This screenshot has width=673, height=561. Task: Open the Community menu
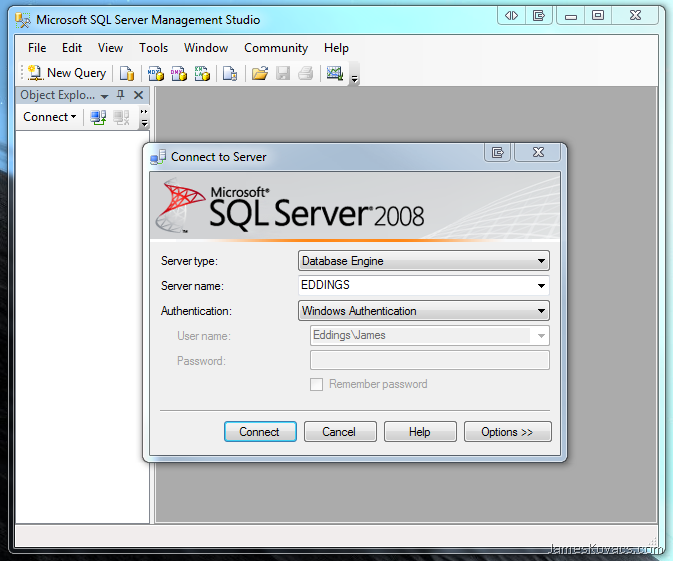275,48
